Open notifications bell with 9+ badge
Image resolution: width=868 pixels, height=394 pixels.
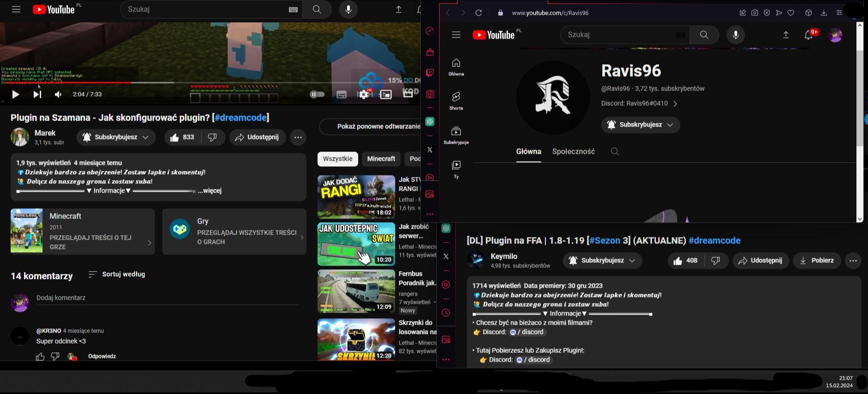[x=808, y=35]
